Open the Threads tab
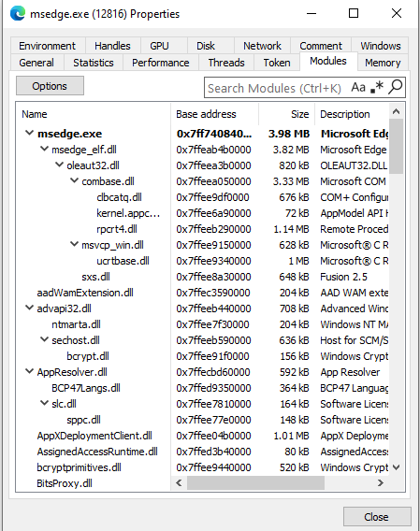Screen dimensions: 420x531 (226, 63)
